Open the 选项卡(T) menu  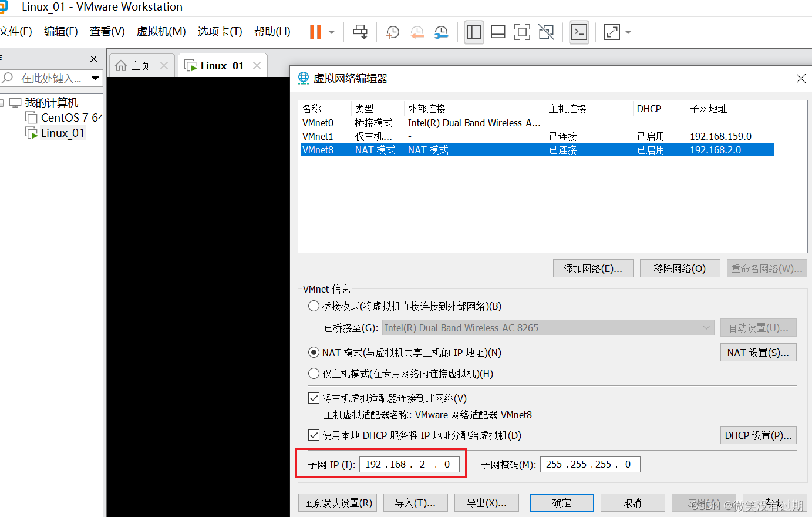pos(220,32)
